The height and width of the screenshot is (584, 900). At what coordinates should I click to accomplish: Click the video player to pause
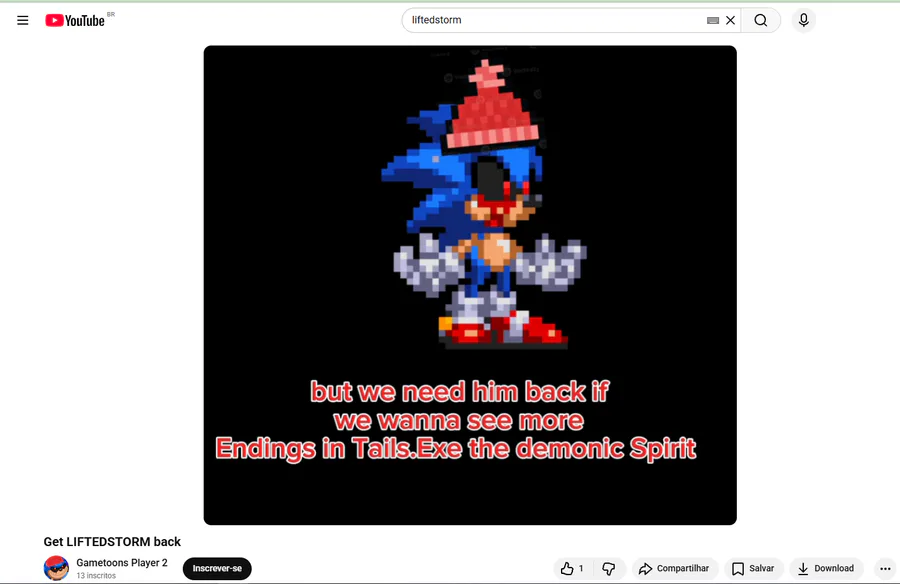pyautogui.click(x=470, y=285)
